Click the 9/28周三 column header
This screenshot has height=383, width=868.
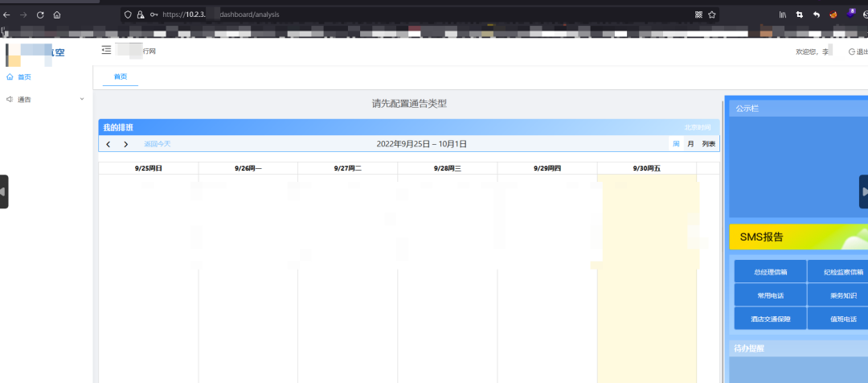point(448,168)
